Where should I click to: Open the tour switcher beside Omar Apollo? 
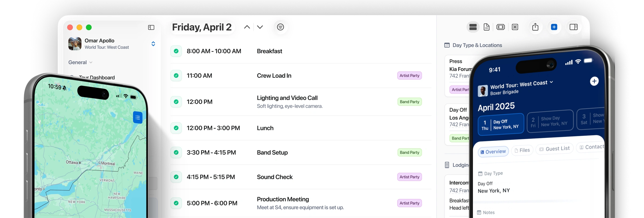pyautogui.click(x=153, y=44)
